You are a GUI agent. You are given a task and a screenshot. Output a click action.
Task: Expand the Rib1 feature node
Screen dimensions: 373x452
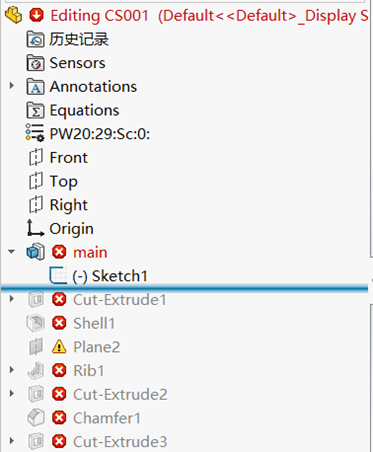pos(12,370)
